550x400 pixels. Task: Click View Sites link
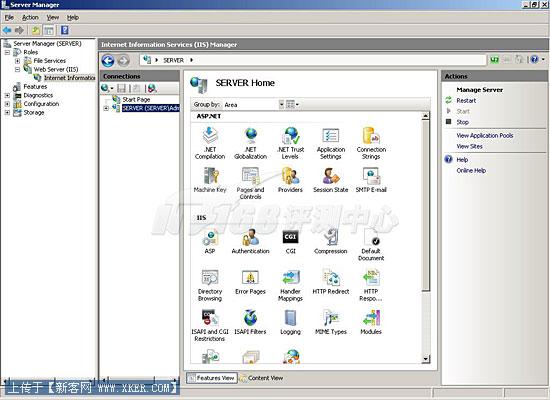(x=469, y=146)
